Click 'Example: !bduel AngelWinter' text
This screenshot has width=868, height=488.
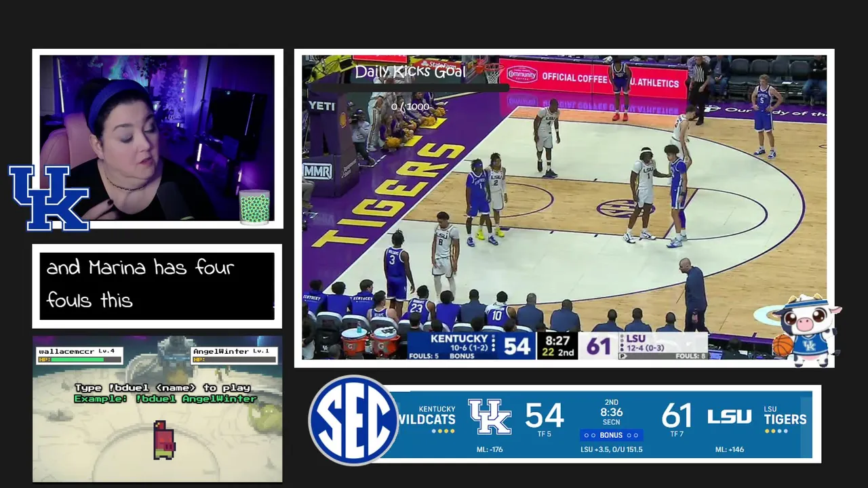click(165, 399)
